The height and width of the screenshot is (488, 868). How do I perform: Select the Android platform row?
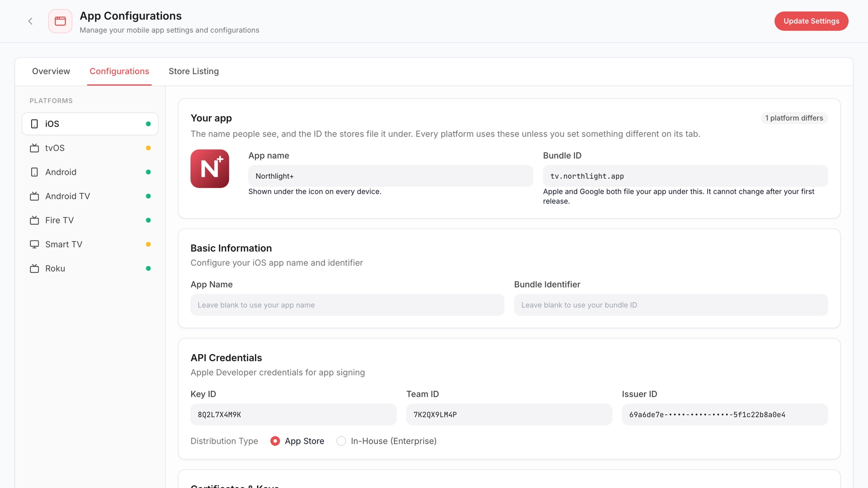point(90,172)
